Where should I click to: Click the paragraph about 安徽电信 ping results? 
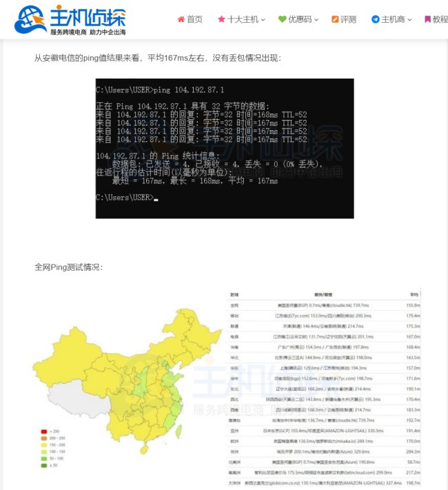tap(158, 58)
